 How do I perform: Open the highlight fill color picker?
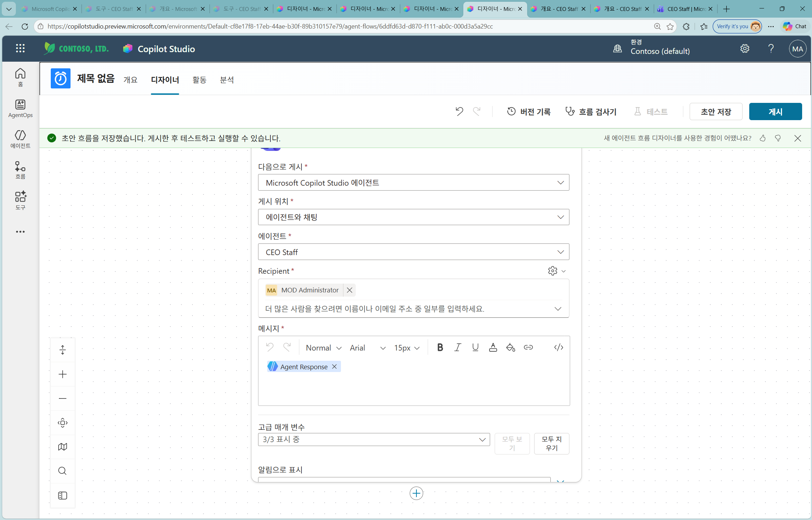pos(511,347)
